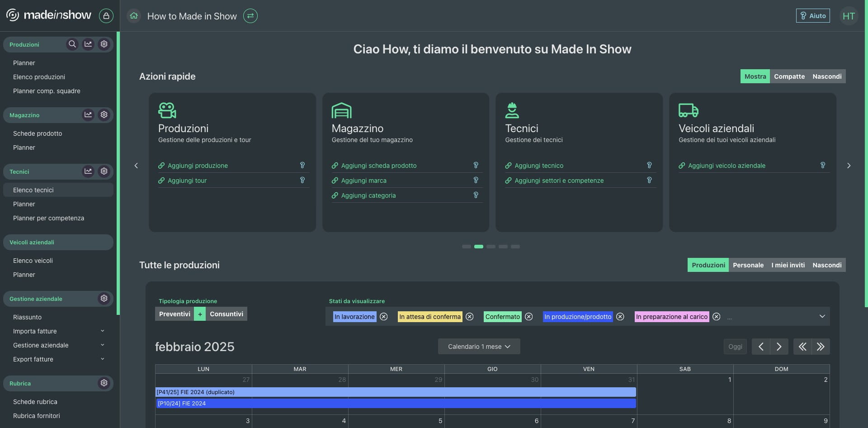The height and width of the screenshot is (428, 868).
Task: Toggle the plus between Preventivi and Consuntivi
Action: 200,314
